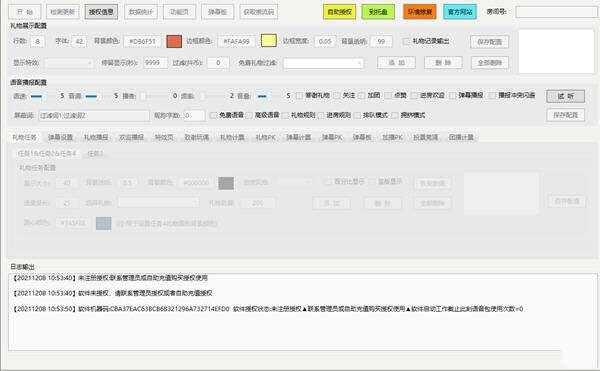Click the 前N字数 field showing 0
The width and height of the screenshot is (600, 371).
(194, 116)
